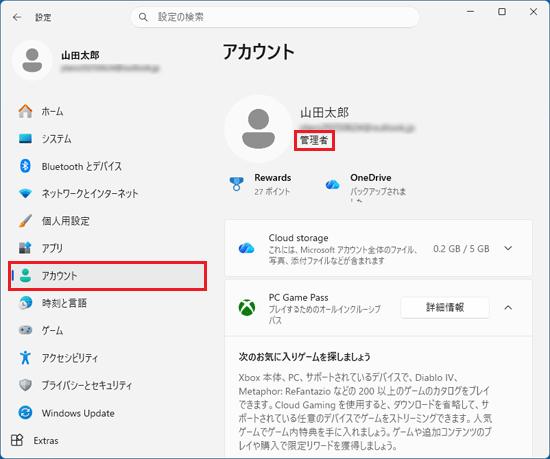Close the Settings window
Screen dimensions: 550x459
pyautogui.click(x=533, y=12)
